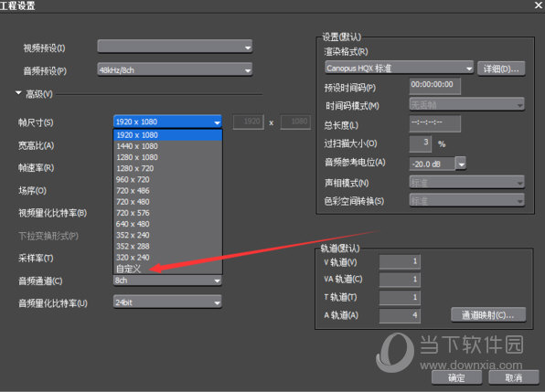The width and height of the screenshot is (545, 392).
Task: Pick 352 x 240 frame size
Action: pyautogui.click(x=167, y=235)
